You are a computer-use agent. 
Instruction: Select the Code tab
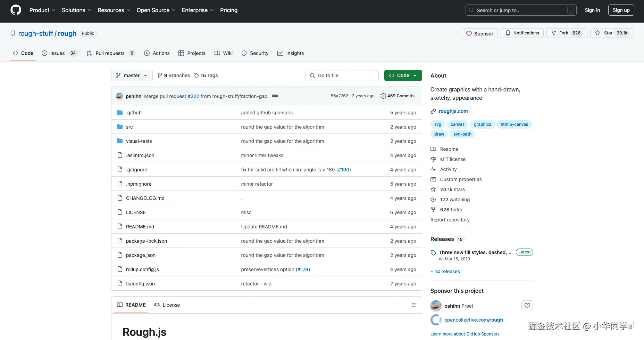[x=23, y=53]
